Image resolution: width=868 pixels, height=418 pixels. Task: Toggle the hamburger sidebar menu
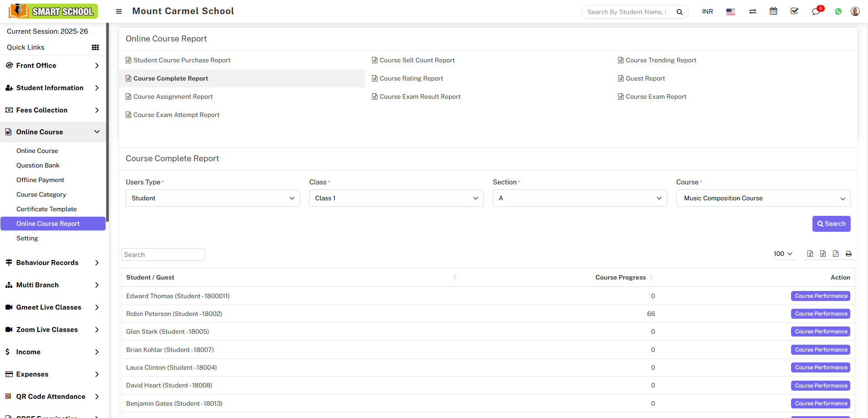click(x=119, y=11)
